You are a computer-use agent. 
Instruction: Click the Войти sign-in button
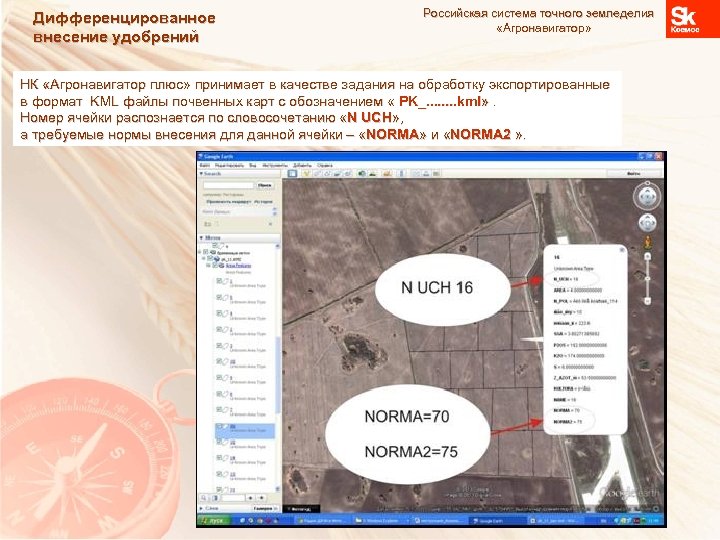[x=634, y=174]
